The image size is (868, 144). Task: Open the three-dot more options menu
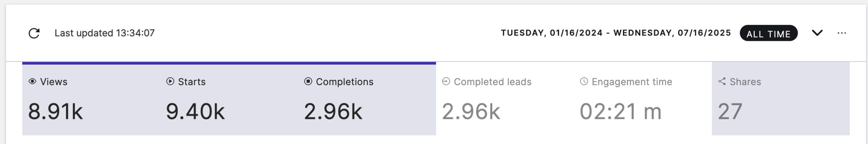842,33
